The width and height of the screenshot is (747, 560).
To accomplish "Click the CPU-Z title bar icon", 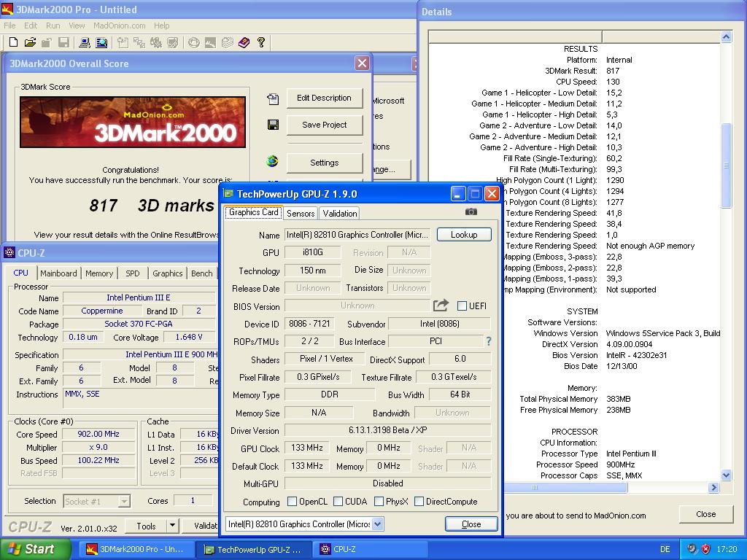I will click(x=9, y=253).
